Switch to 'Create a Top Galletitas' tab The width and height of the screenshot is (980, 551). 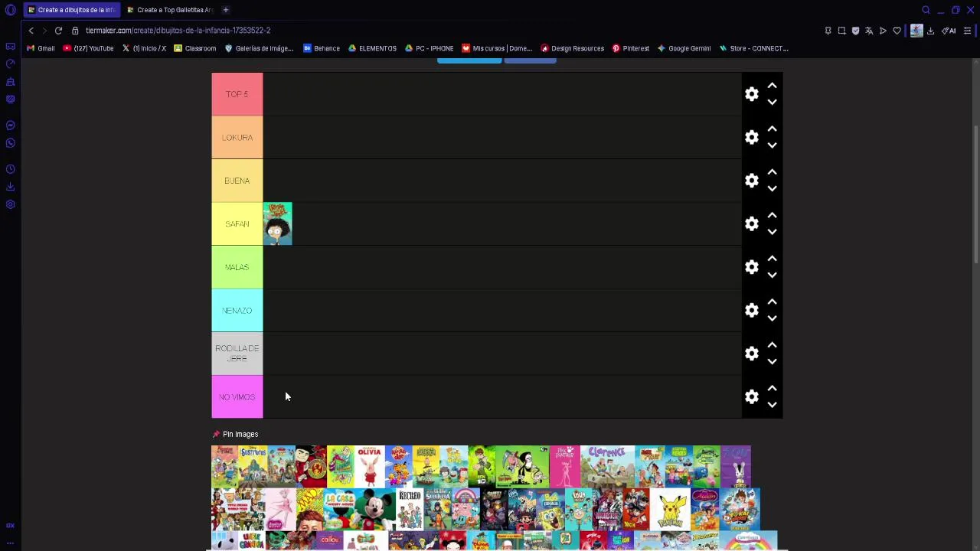pyautogui.click(x=171, y=10)
